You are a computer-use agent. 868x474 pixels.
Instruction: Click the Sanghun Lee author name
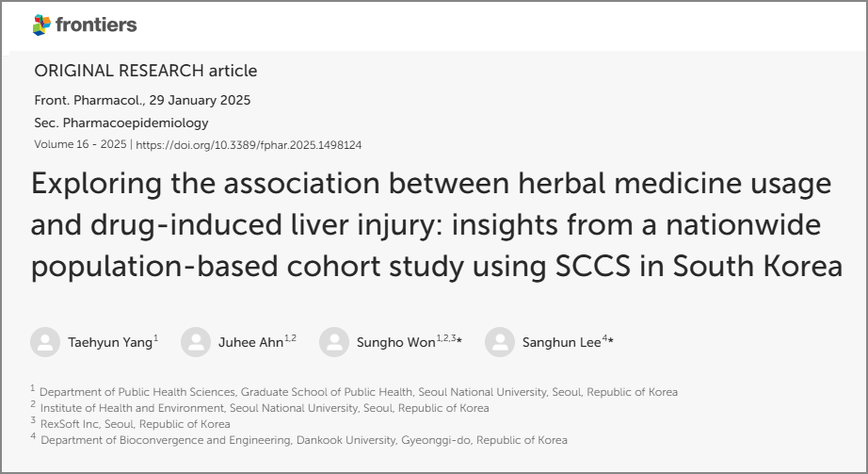(x=561, y=343)
